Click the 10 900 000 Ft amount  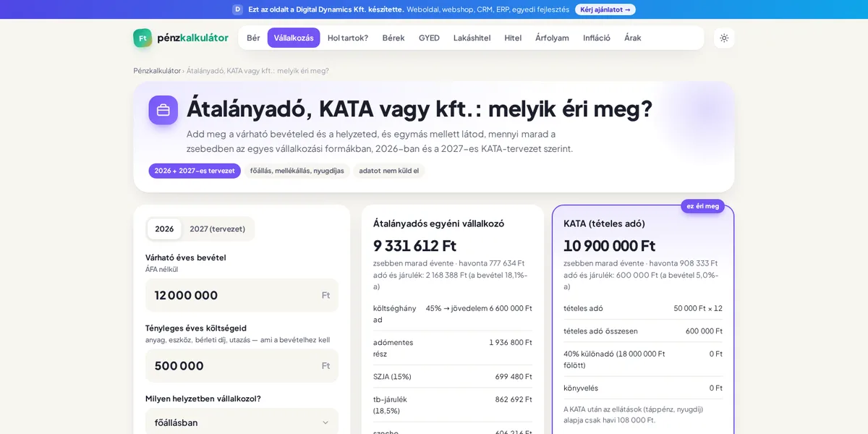pyautogui.click(x=610, y=246)
